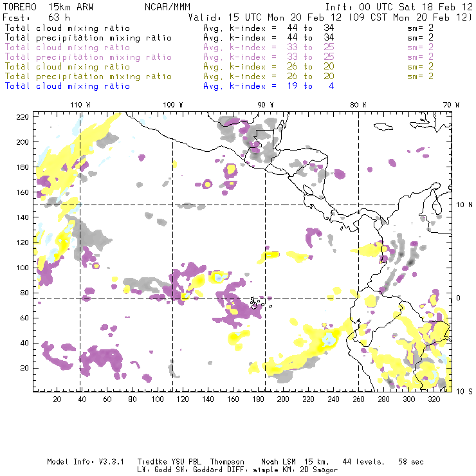476x476 pixels.
Task: Click the blue 'Avg. k-index = 19 to 4' text
Action: tap(269, 86)
